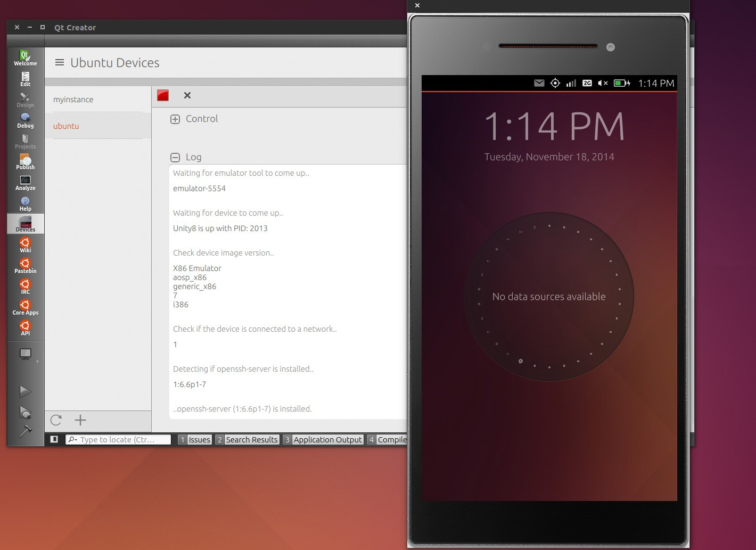Click the i386 log line
The width and height of the screenshot is (756, 550).
tap(180, 305)
